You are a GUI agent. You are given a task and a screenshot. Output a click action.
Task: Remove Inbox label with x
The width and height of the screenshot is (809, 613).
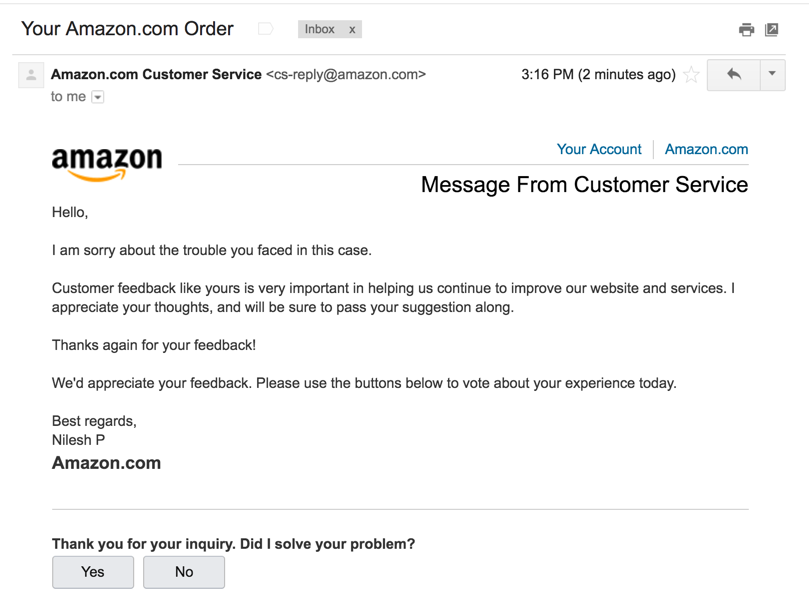352,30
